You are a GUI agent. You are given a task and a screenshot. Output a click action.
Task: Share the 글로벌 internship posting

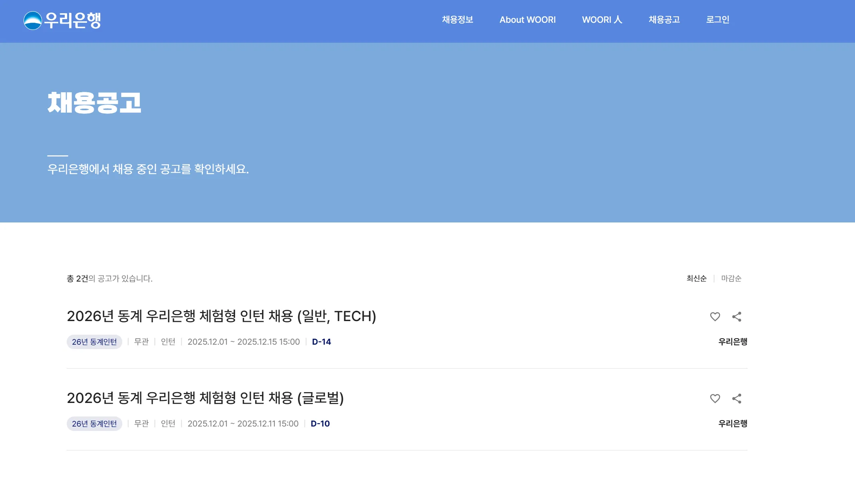tap(737, 399)
